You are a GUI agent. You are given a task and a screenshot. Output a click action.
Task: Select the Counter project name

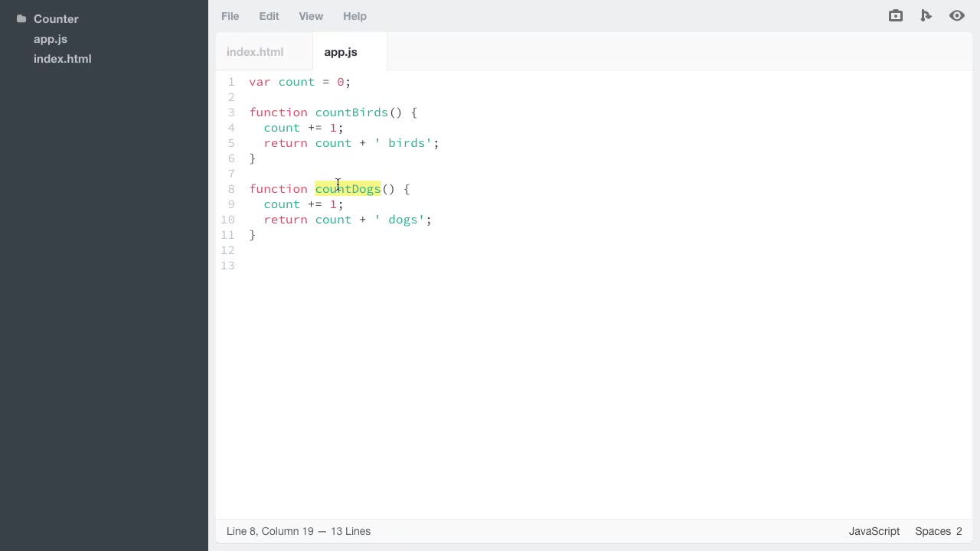tap(56, 18)
